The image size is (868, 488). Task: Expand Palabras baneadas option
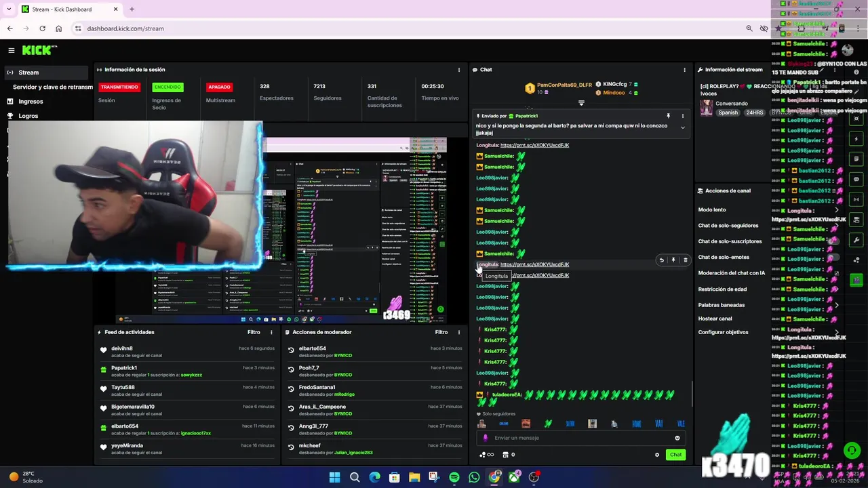(836, 305)
